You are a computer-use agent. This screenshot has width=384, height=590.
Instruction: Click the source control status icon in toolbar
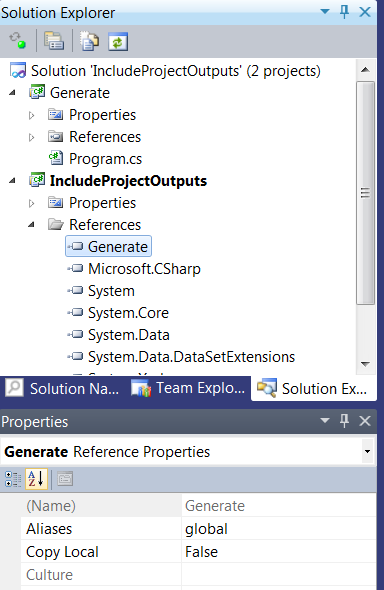[x=17, y=40]
